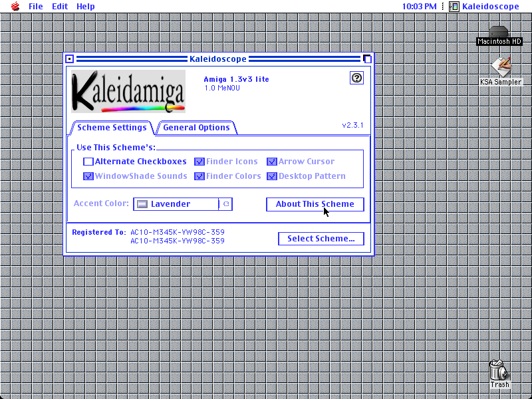Open the Kaleidoscope application menu
Viewport: 532px width, 399px height.
coord(484,7)
